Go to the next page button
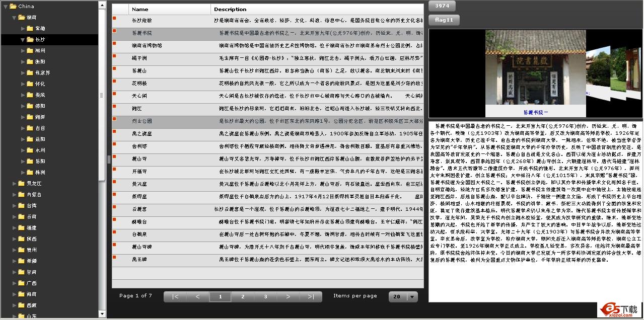 coord(288,297)
